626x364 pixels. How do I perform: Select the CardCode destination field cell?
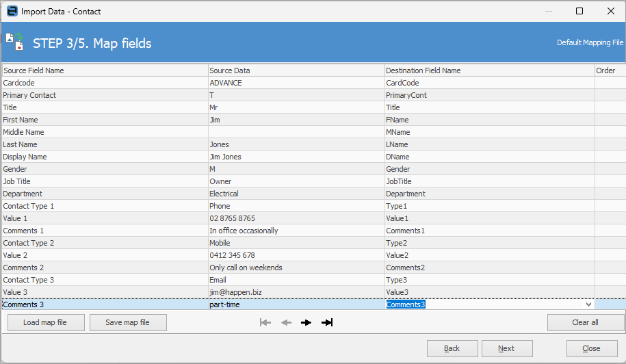point(489,83)
